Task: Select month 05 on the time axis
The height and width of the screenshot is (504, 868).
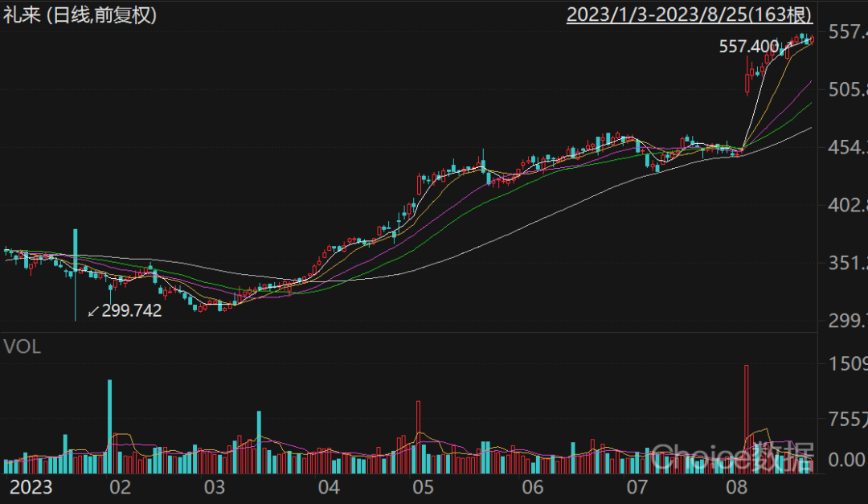Action: coord(423,487)
